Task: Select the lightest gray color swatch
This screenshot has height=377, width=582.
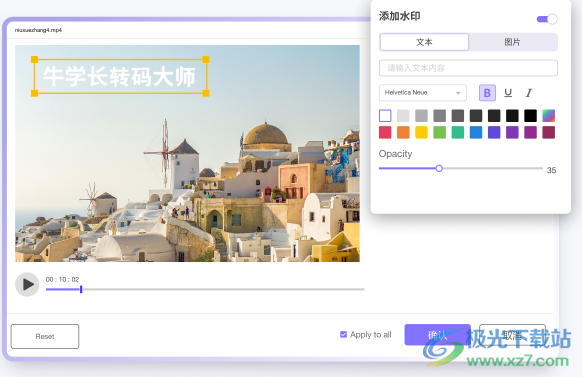Action: pos(403,116)
